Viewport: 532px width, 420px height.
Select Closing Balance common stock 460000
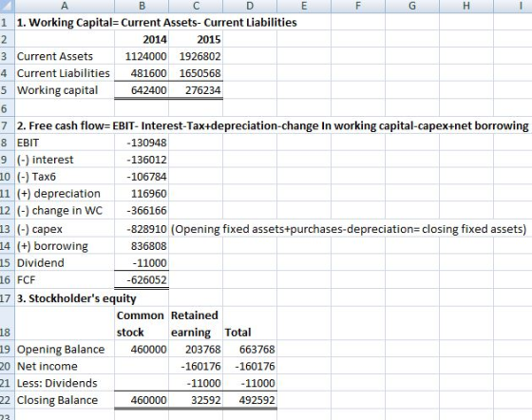click(x=142, y=400)
